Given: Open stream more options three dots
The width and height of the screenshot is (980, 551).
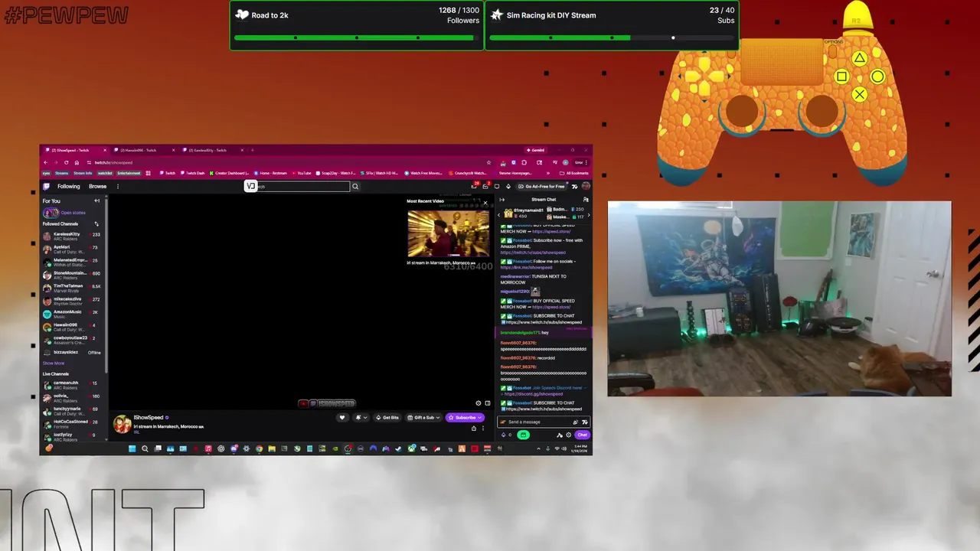Looking at the screenshot, I should point(483,429).
